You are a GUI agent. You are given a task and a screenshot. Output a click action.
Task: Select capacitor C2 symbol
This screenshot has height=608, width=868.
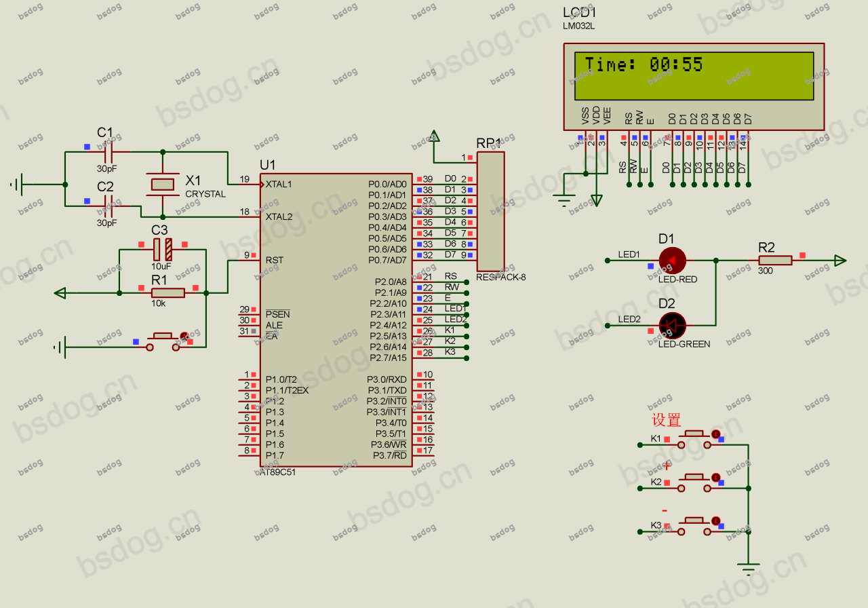[108, 206]
